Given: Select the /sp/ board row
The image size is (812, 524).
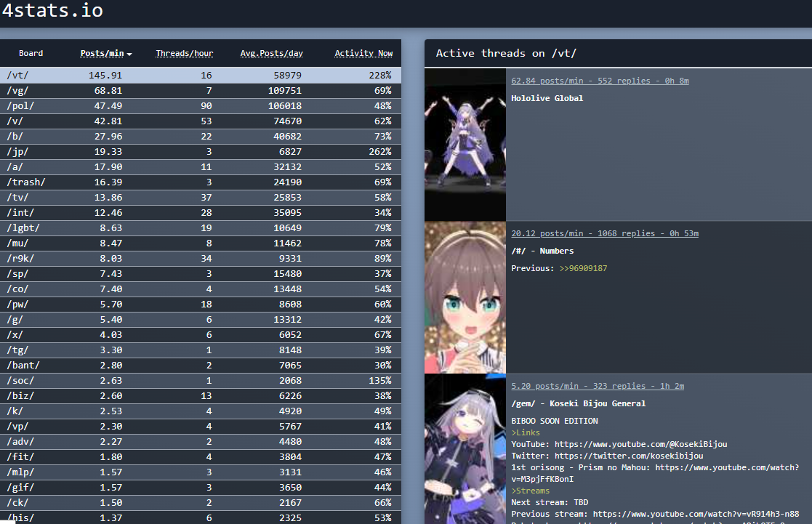Looking at the screenshot, I should click(x=201, y=274).
